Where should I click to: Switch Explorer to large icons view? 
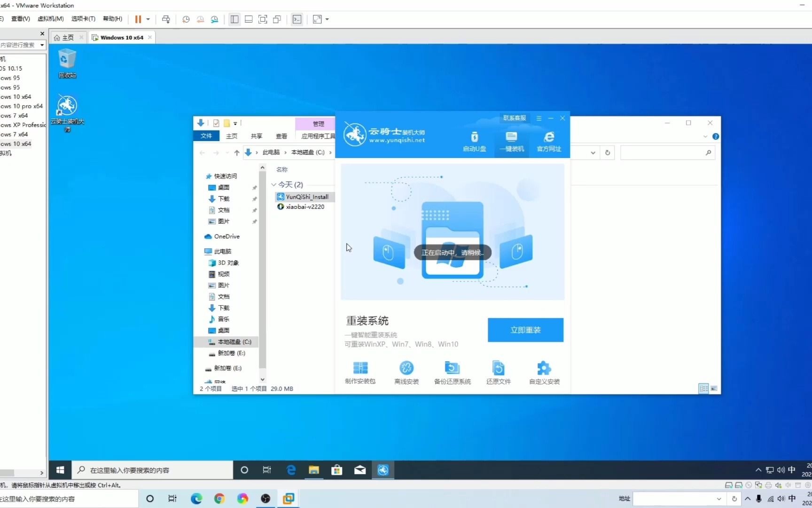[714, 388]
